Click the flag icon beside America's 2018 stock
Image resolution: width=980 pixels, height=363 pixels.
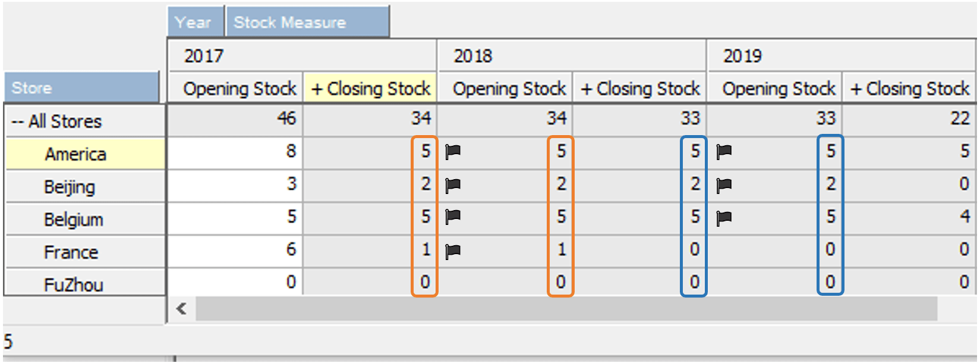452,152
